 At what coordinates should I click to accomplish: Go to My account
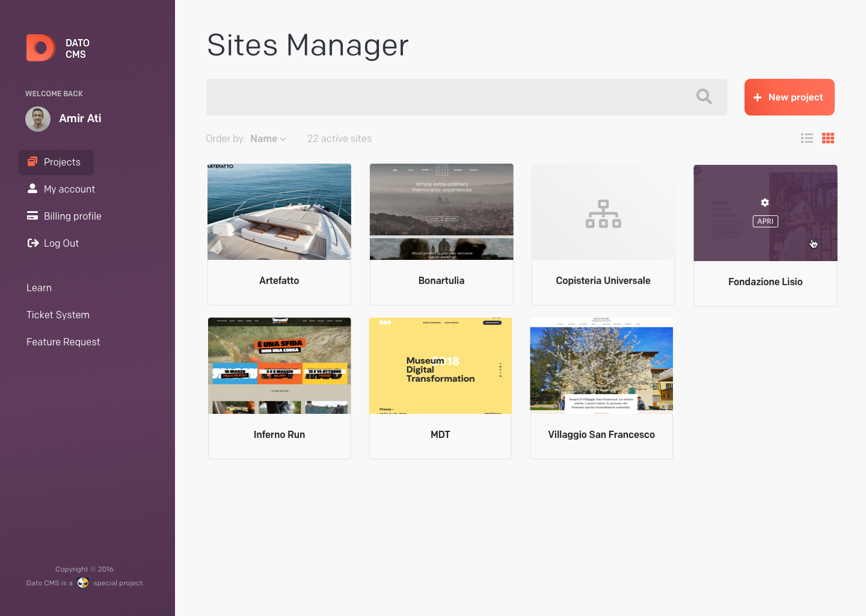(69, 189)
